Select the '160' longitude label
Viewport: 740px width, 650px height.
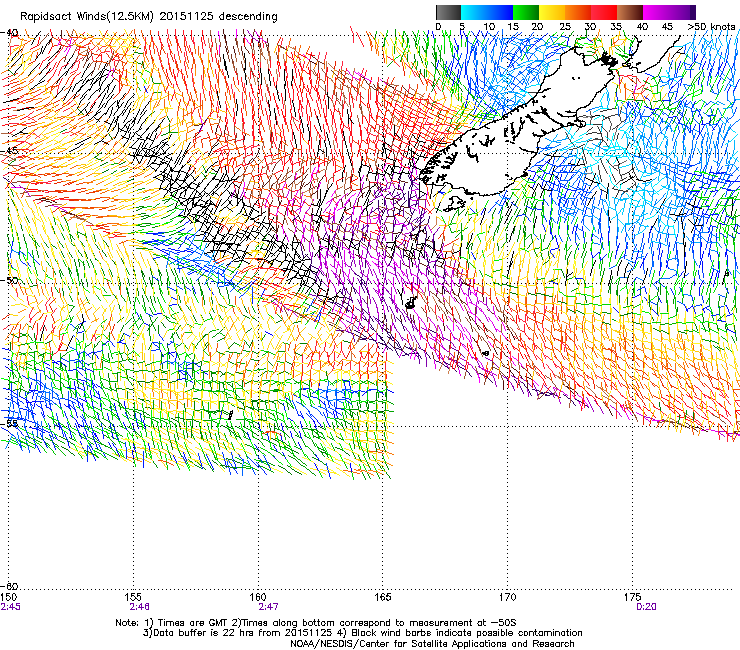258,598
